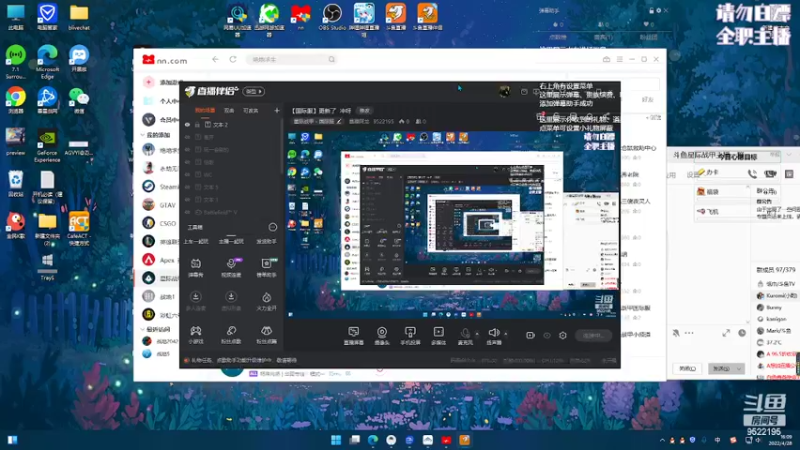The width and height of the screenshot is (800, 450).
Task: Open the 视频连麦 tool icon
Action: pyautogui.click(x=231, y=267)
